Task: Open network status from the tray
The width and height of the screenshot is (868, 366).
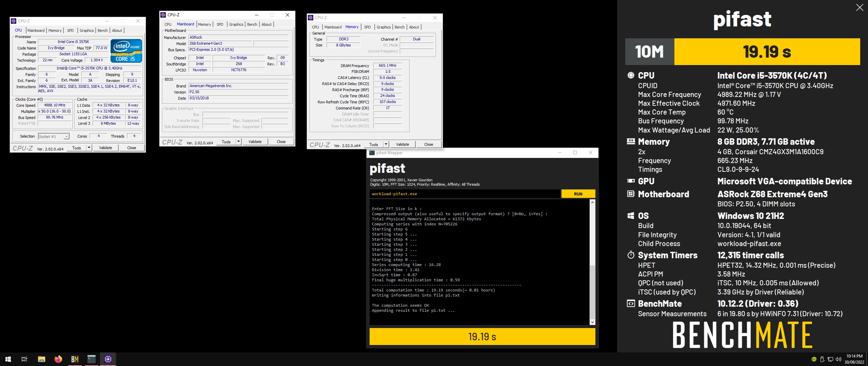Action: [830, 359]
